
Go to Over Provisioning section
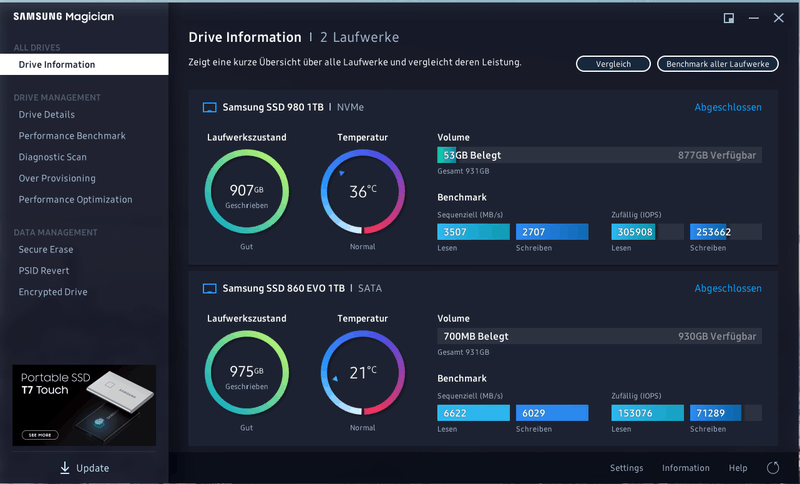pos(57,178)
